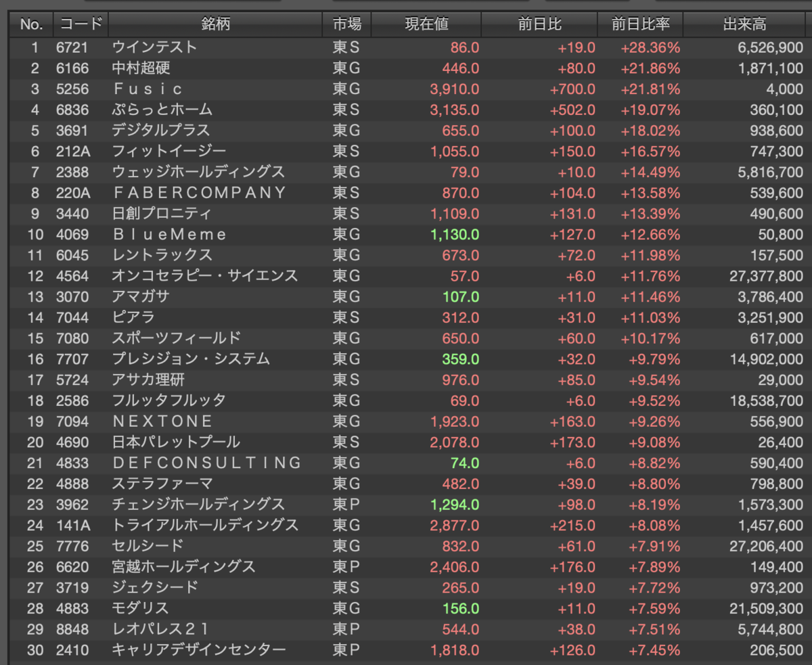The image size is (812, 665).
Task: Select the ＦＡＢＥＲＣＯＭＰＡＮＹ stock name
Action: click(199, 193)
